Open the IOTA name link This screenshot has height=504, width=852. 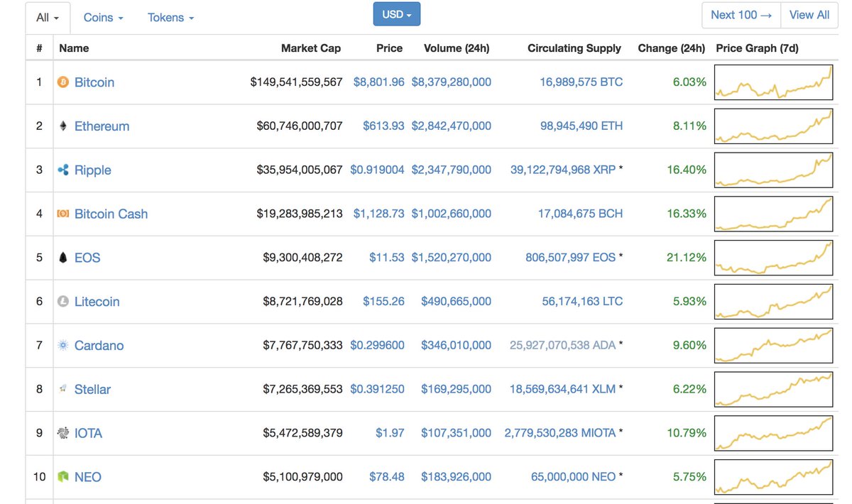[89, 433]
